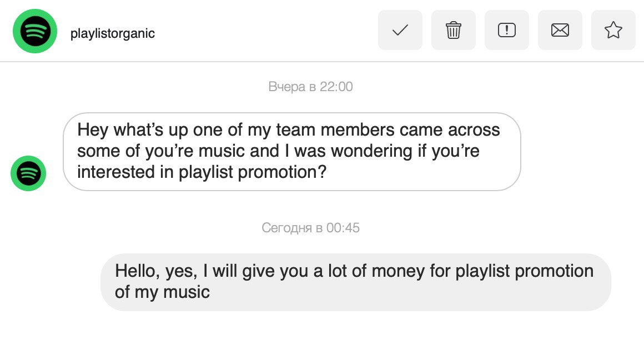
Task: Click the 'Сегодня в 00:45' timestamp
Action: click(x=310, y=228)
